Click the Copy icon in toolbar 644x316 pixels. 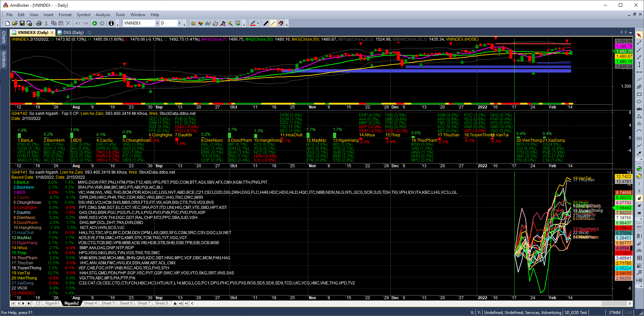click(x=54, y=23)
